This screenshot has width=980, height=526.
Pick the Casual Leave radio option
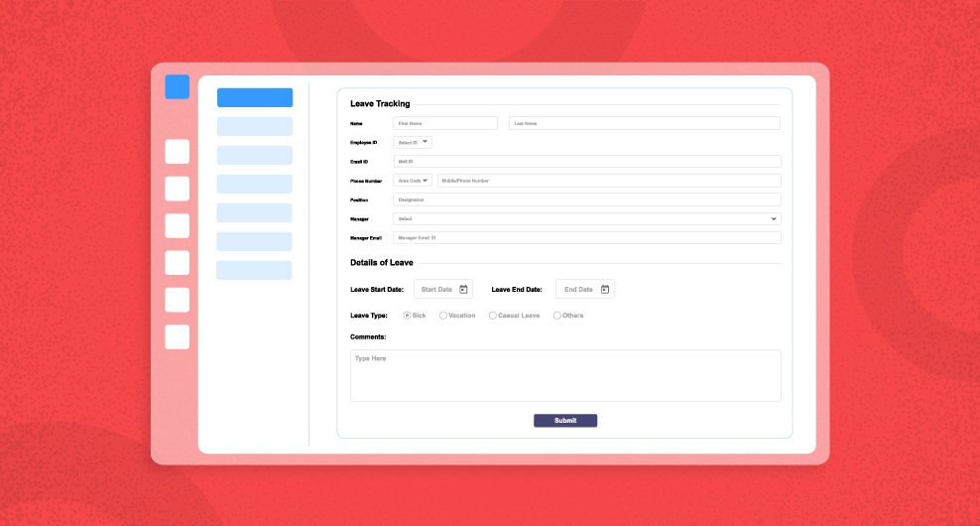click(493, 316)
